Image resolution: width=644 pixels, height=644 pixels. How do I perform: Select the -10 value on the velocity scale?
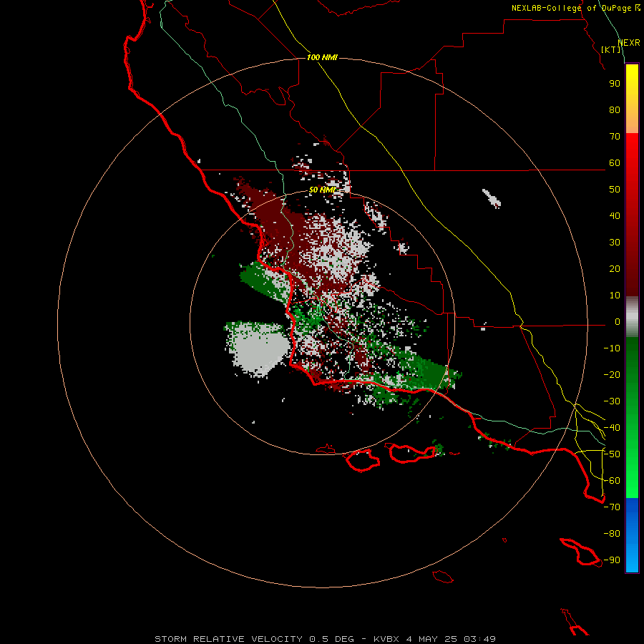612,348
